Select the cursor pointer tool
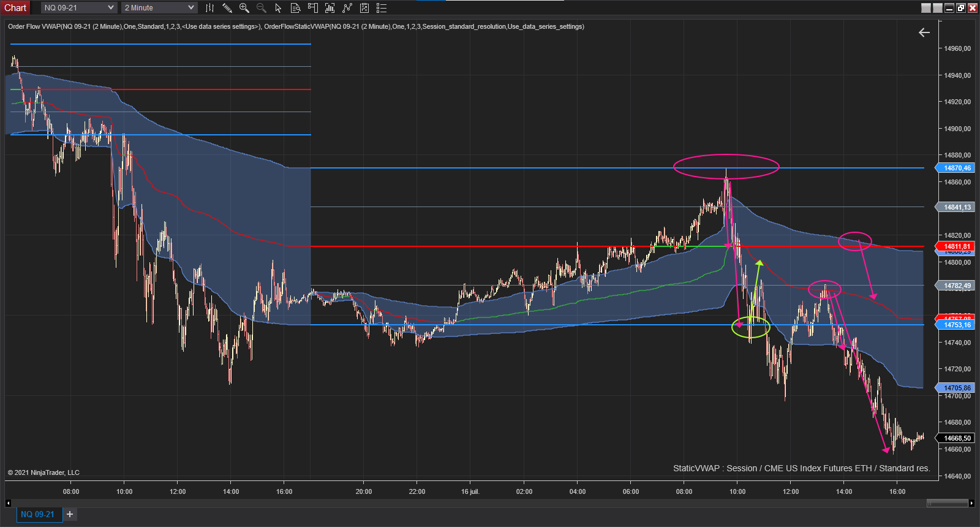The width and height of the screenshot is (980, 527). pyautogui.click(x=278, y=8)
